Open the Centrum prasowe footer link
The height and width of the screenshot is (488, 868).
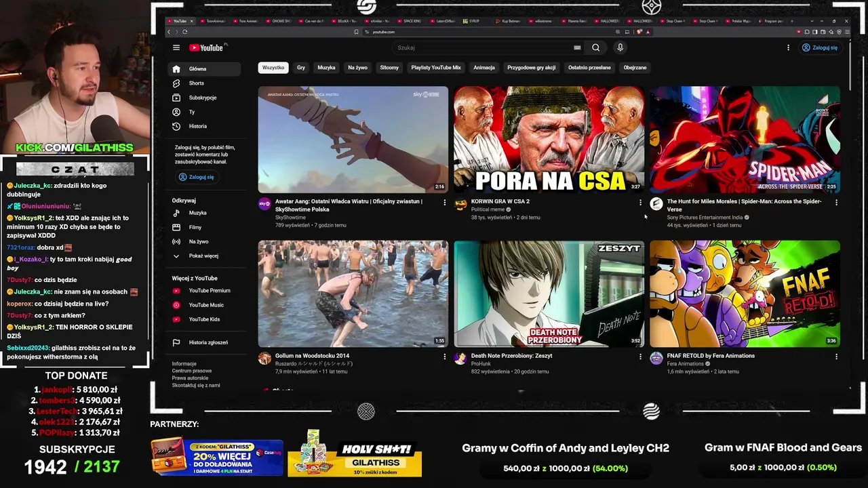pyautogui.click(x=192, y=371)
